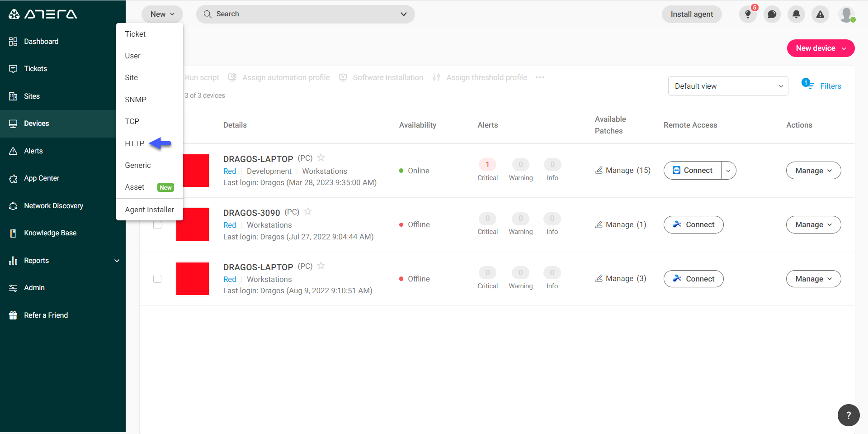Screen dimensions: 868x434
Task: Expand the search bar dropdown arrow
Action: (x=404, y=14)
